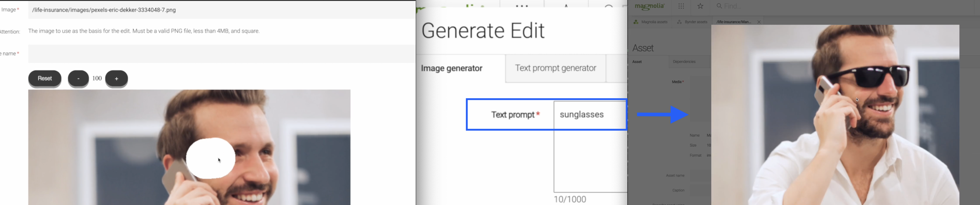Click the Image path input field
Screen dimensions: 980x205
pyautogui.click(x=221, y=10)
